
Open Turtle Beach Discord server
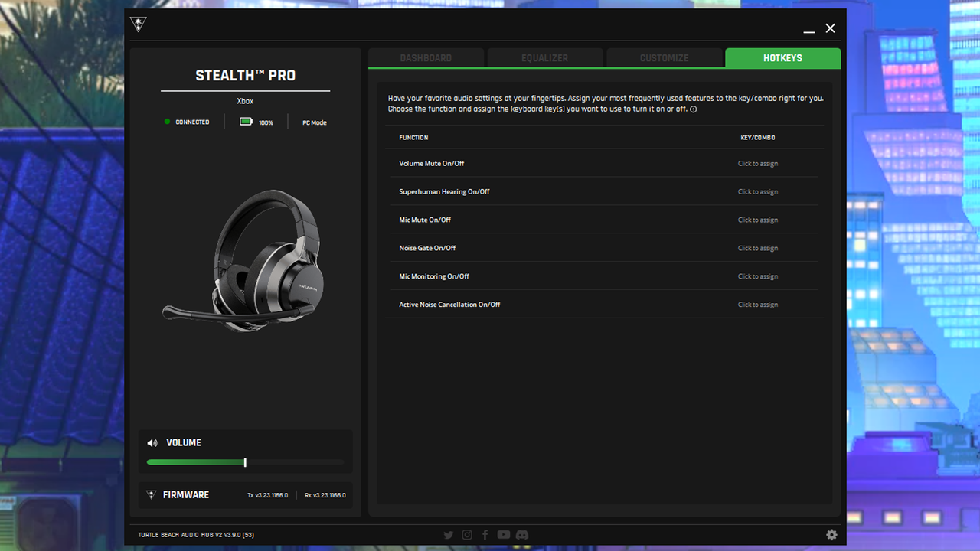tap(522, 535)
